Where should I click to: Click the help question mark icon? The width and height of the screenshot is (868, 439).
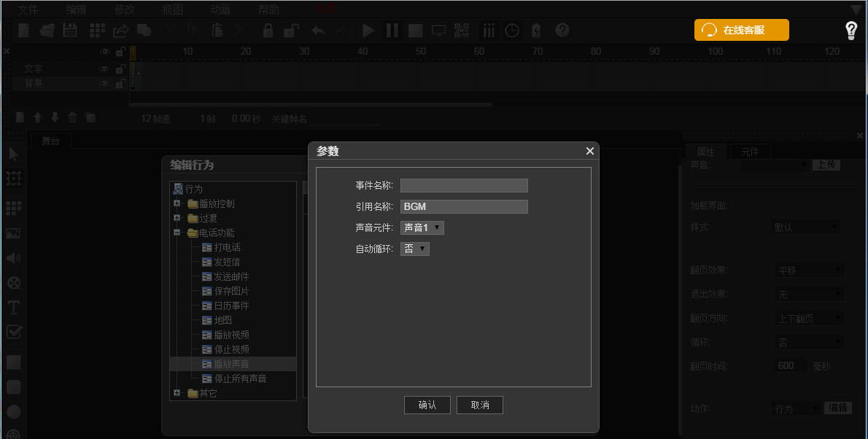pyautogui.click(x=561, y=30)
